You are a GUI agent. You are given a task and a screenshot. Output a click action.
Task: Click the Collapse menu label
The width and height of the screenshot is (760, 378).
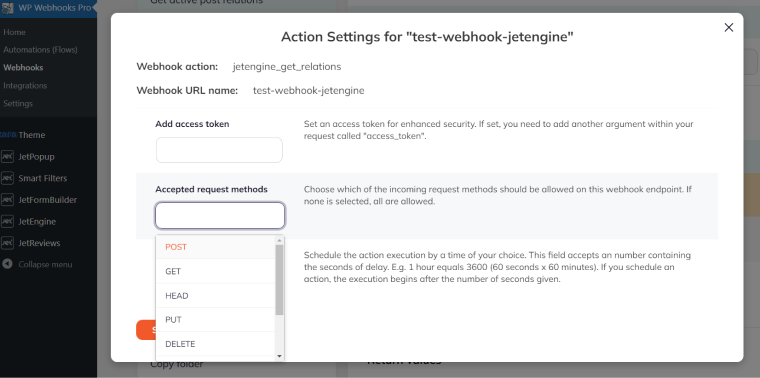pos(45,265)
